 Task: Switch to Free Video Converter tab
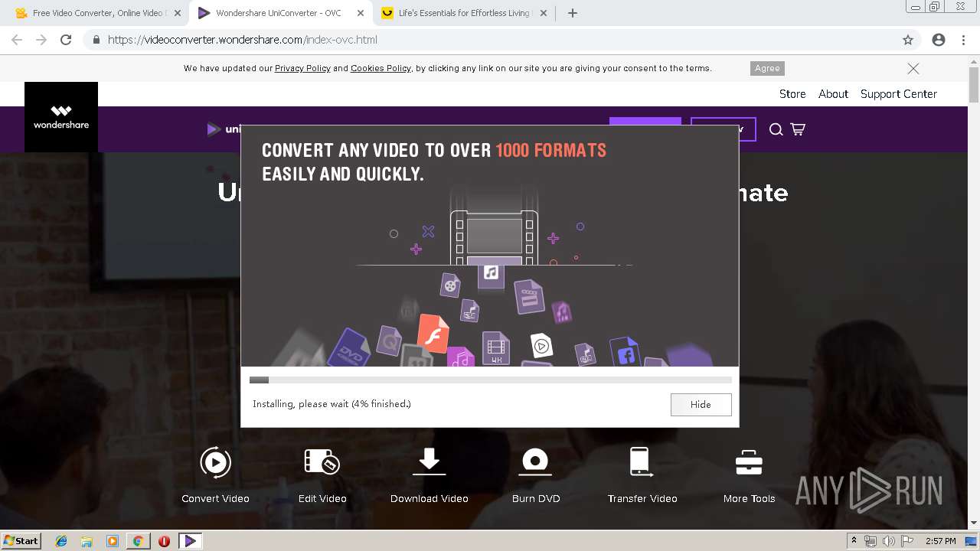pos(98,13)
